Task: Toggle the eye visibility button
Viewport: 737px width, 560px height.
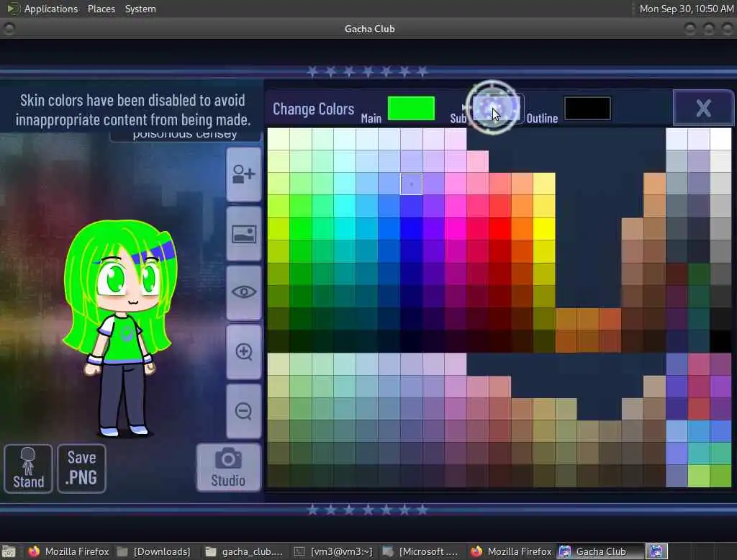Action: click(x=243, y=292)
